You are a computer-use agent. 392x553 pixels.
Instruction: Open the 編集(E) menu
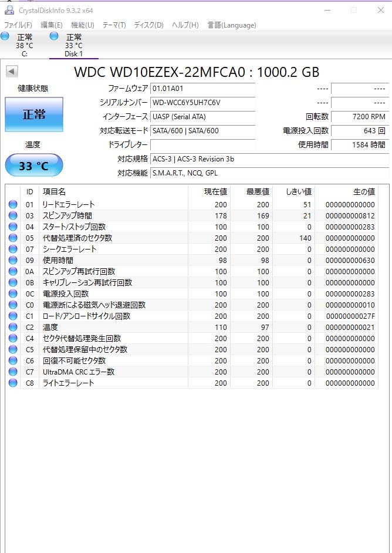tap(52, 25)
